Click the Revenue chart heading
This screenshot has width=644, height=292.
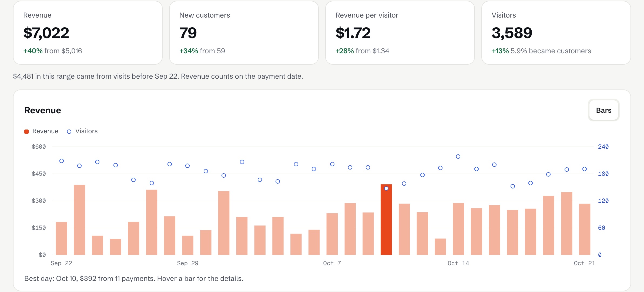coord(43,110)
